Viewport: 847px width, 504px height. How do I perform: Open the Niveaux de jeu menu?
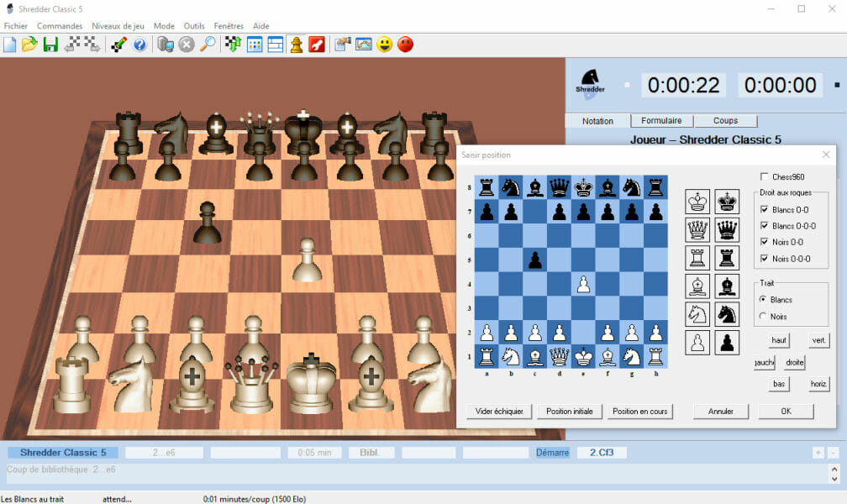point(118,26)
